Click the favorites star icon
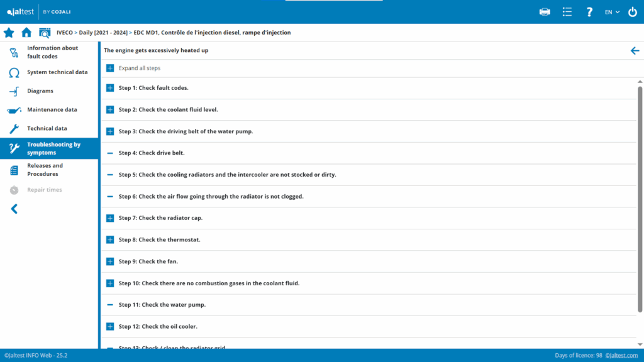Screen dimensions: 644x362 [x=9, y=33]
